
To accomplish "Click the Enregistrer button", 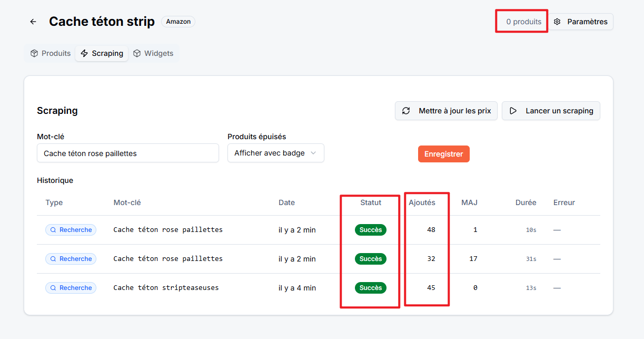I will (444, 154).
